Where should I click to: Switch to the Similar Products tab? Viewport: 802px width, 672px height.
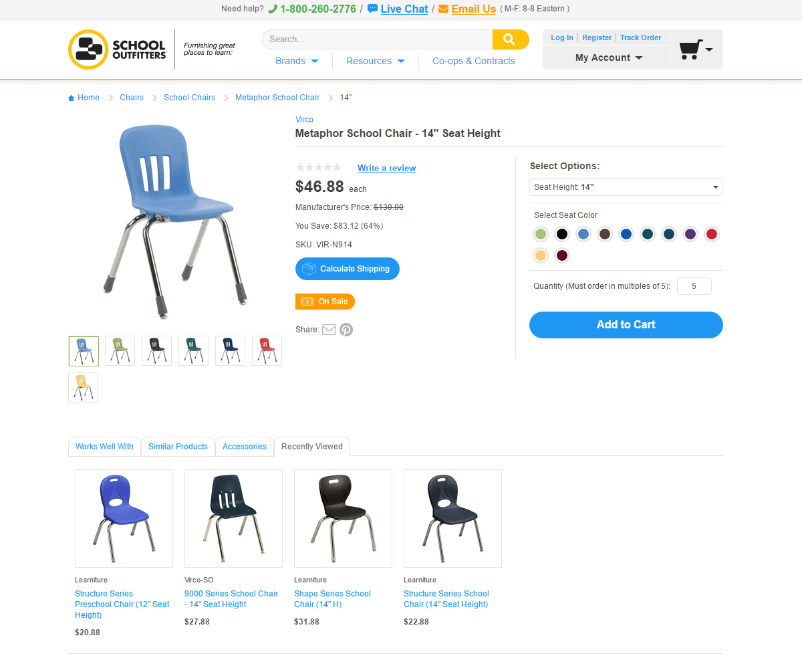click(178, 447)
